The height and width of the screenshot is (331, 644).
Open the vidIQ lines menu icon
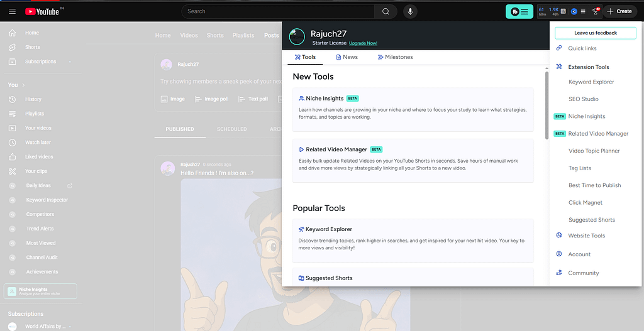[583, 11]
